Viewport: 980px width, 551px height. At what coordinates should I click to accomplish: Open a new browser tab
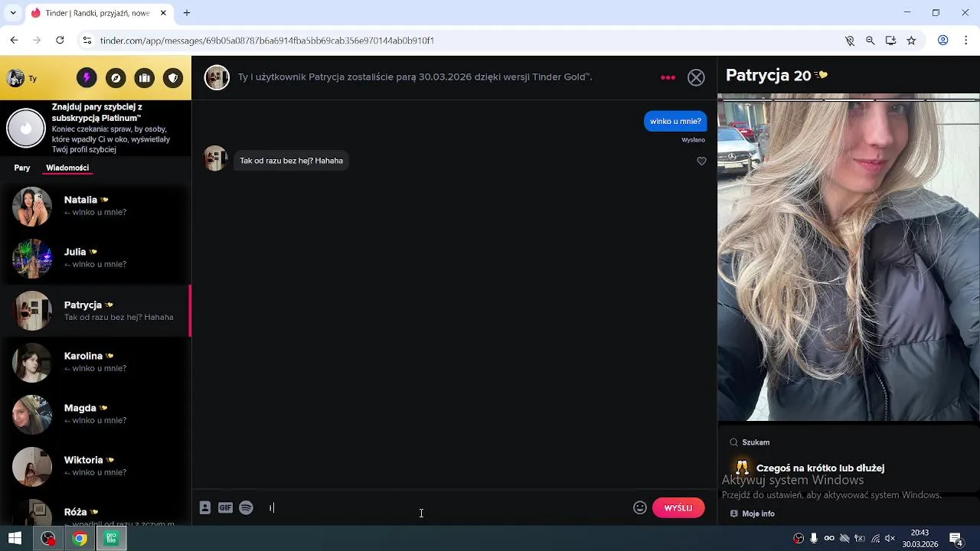point(187,13)
